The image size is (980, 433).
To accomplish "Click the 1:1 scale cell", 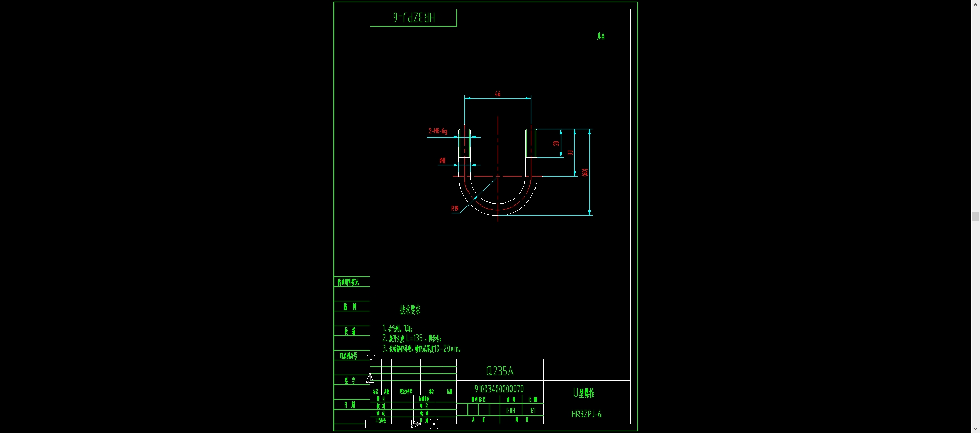I will (532, 411).
